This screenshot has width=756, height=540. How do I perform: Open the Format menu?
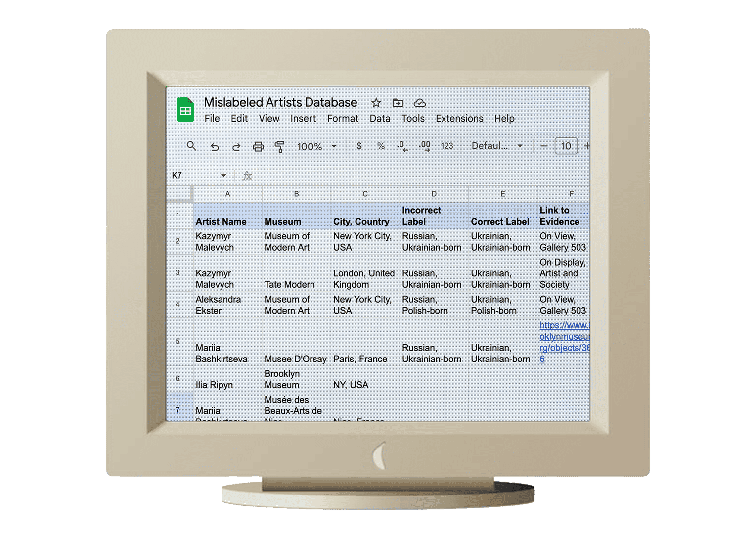coord(343,119)
